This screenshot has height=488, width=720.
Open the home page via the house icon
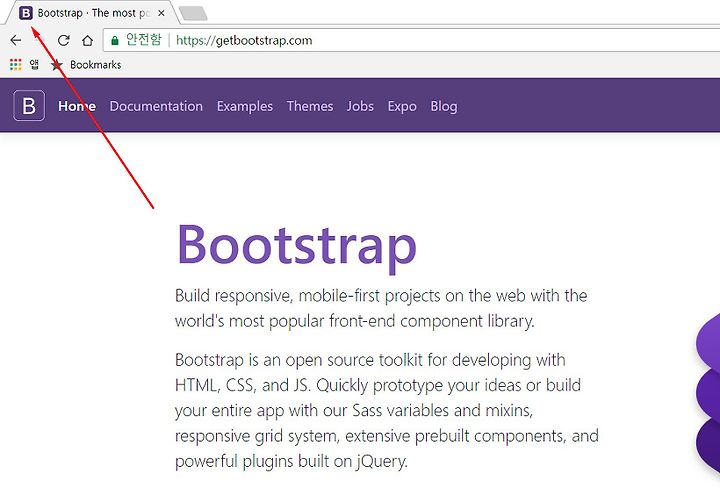pyautogui.click(x=87, y=40)
